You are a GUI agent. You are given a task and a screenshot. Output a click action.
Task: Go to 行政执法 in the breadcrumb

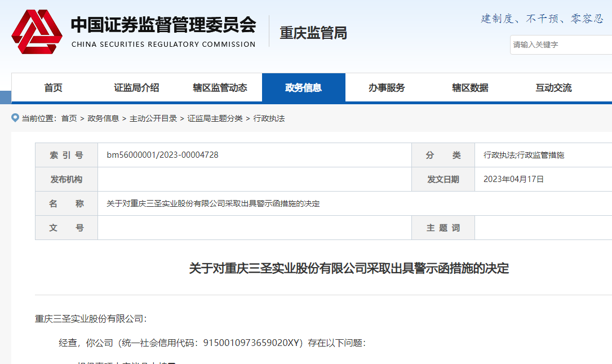coord(269,118)
